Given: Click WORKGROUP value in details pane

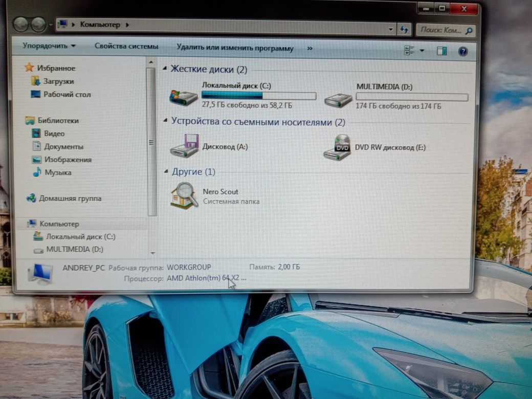Looking at the screenshot, I should click(189, 268).
